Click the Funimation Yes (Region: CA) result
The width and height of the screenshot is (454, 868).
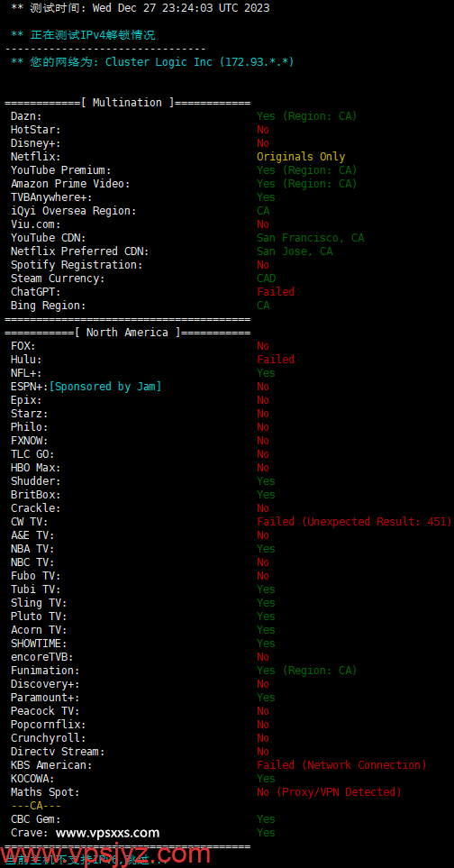pos(307,671)
